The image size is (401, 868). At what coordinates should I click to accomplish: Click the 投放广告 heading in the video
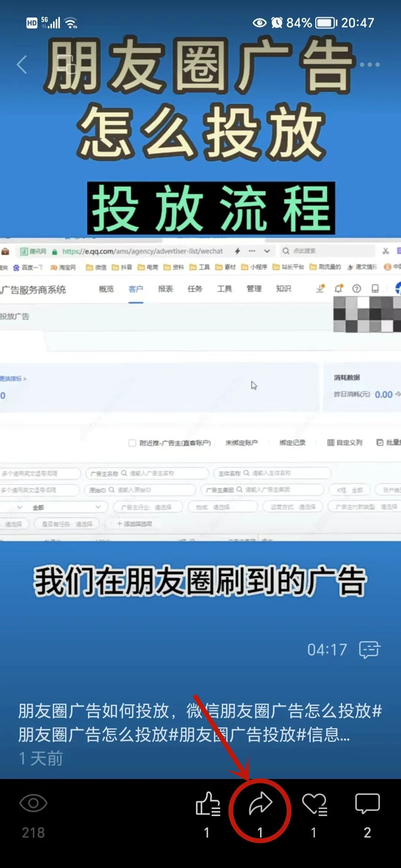tap(14, 316)
